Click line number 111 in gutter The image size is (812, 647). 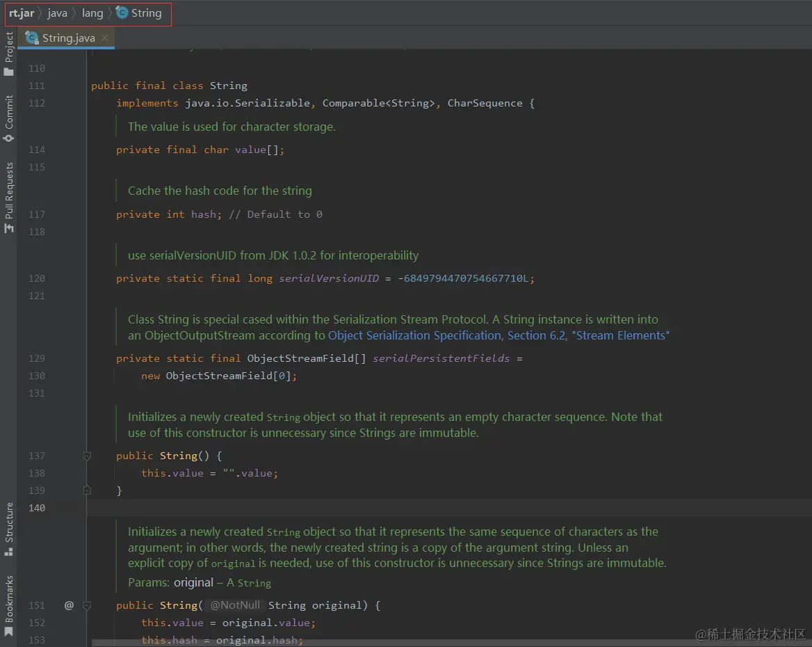click(x=37, y=86)
